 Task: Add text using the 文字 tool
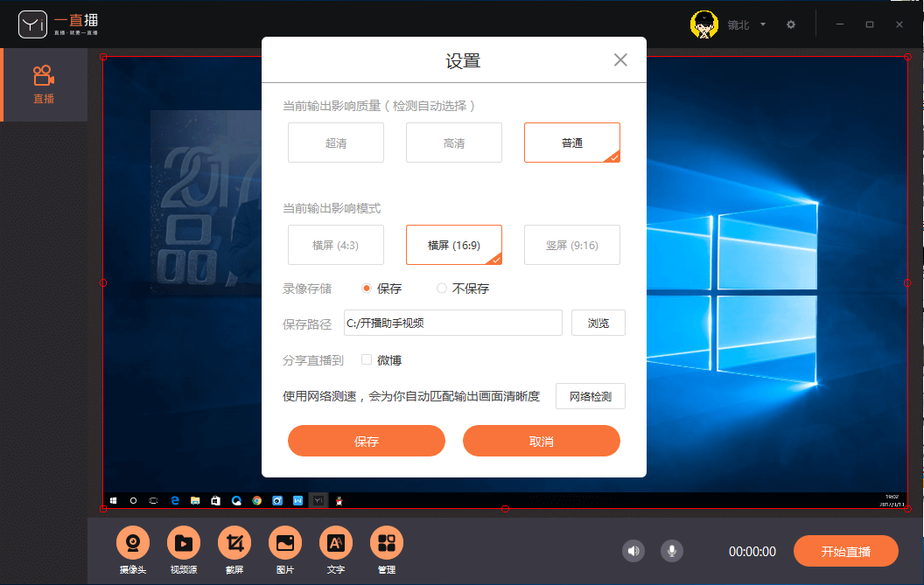click(x=336, y=544)
